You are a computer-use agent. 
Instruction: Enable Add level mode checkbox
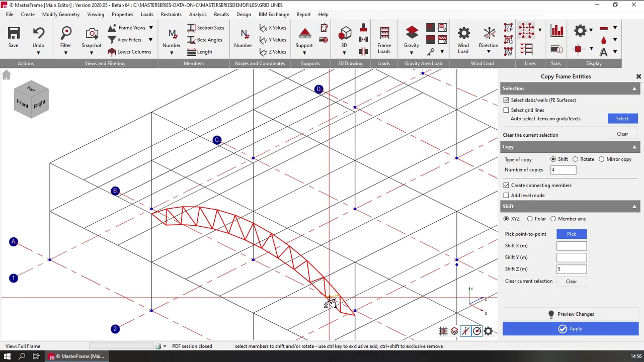coord(506,196)
